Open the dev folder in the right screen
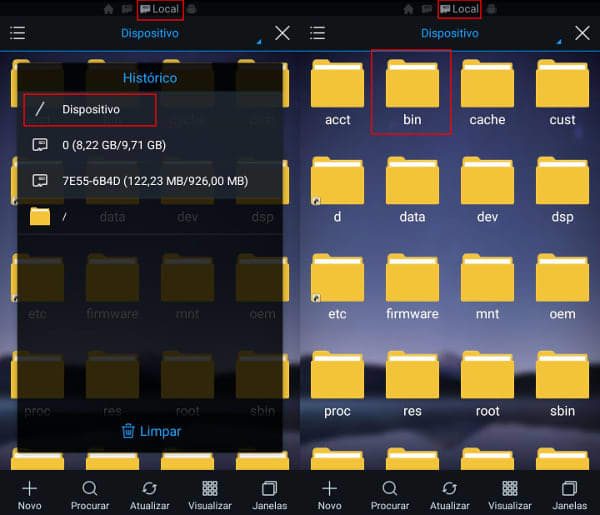 point(487,190)
